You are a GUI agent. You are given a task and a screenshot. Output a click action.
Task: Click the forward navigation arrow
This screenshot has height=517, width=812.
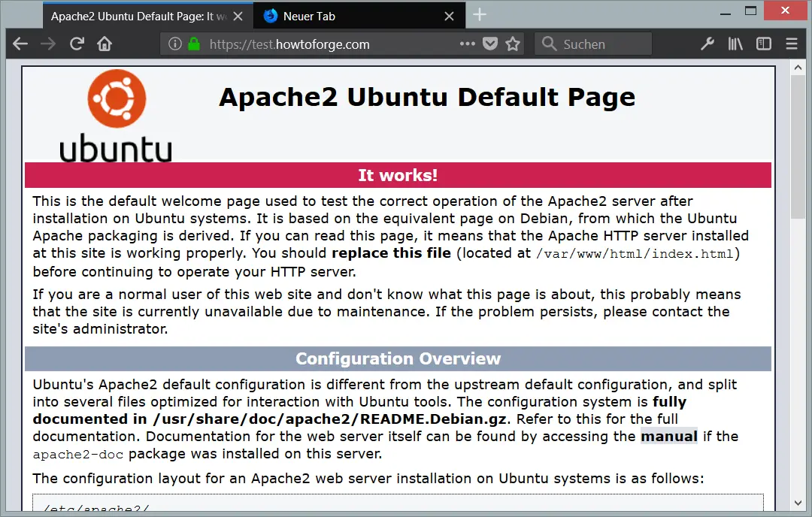point(48,44)
